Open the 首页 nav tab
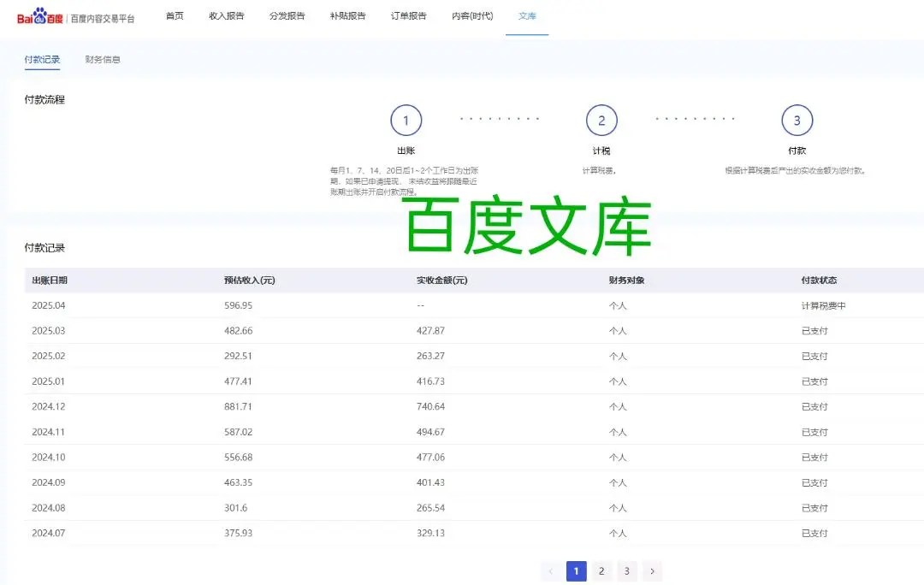Screen dimensions: 924x585 coord(175,16)
